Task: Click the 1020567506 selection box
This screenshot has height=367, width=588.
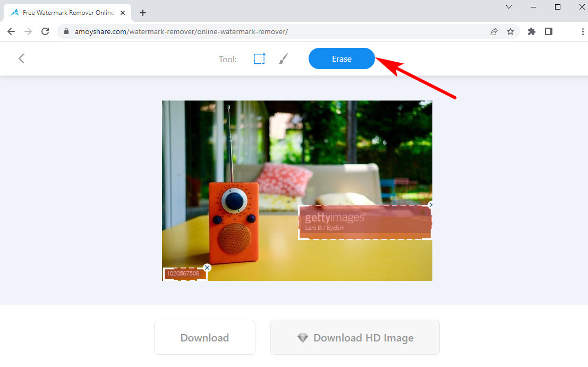Action: click(185, 274)
